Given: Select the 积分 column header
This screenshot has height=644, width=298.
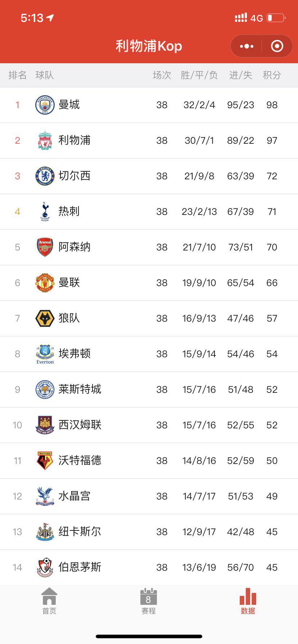Looking at the screenshot, I should 272,75.
